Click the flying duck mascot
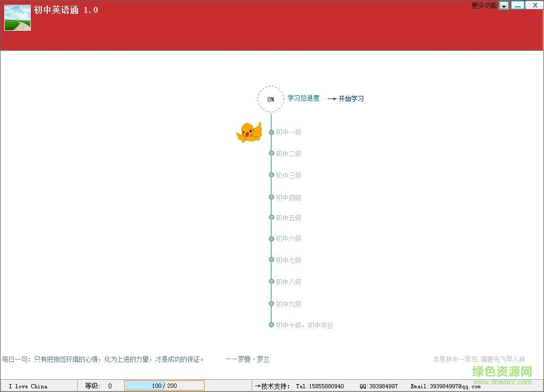Viewport: 544px width, 392px height. [249, 131]
